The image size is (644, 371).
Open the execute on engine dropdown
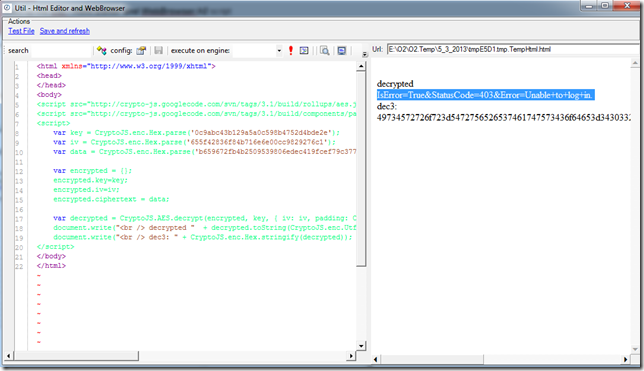tap(279, 51)
